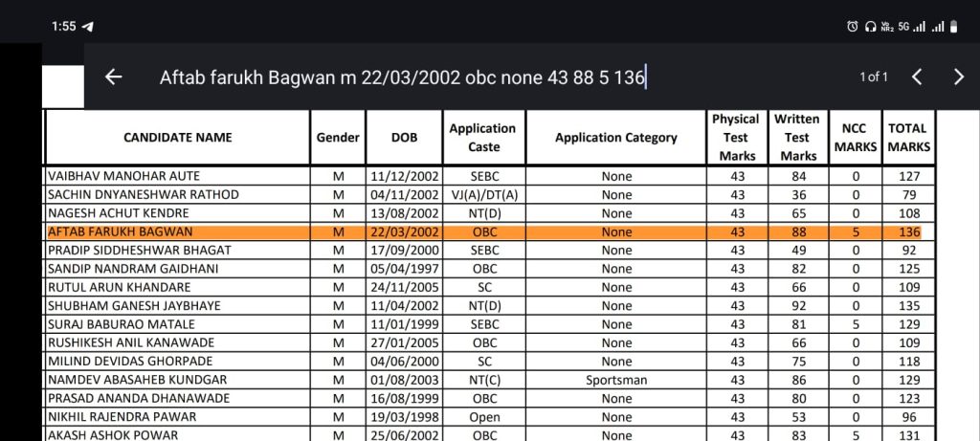Tap the headphones status icon
980x441 pixels.
[x=870, y=27]
